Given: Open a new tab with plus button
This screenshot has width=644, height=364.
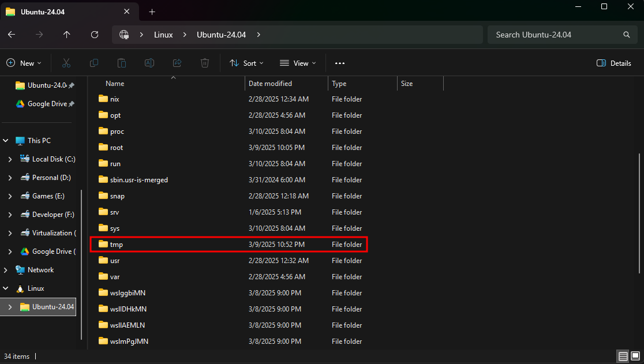Looking at the screenshot, I should (152, 12).
